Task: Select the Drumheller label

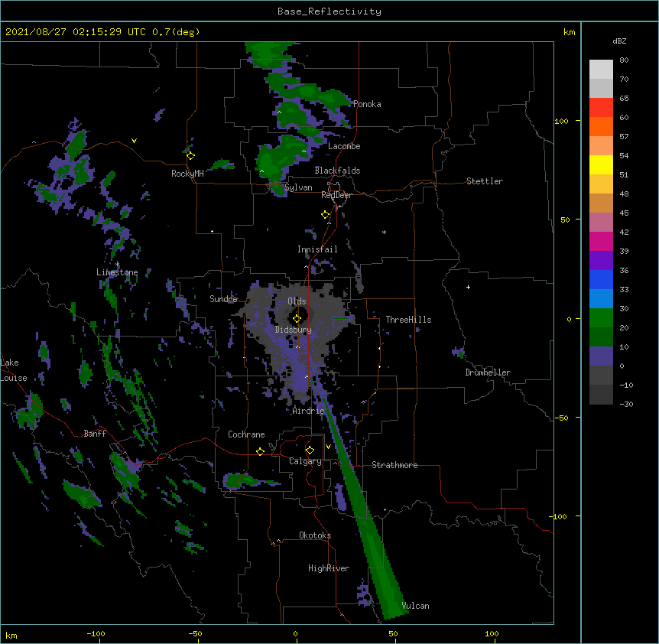Action: click(x=488, y=372)
